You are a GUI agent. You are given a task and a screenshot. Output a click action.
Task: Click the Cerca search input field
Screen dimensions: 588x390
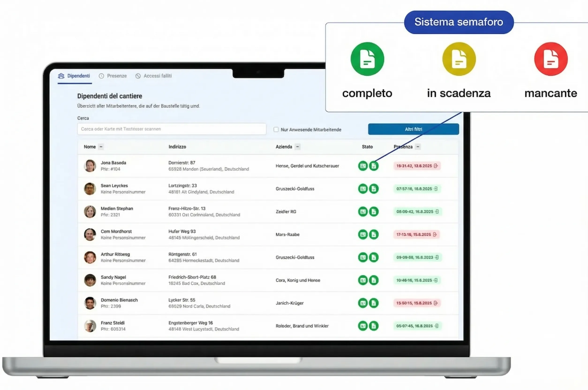pos(172,129)
